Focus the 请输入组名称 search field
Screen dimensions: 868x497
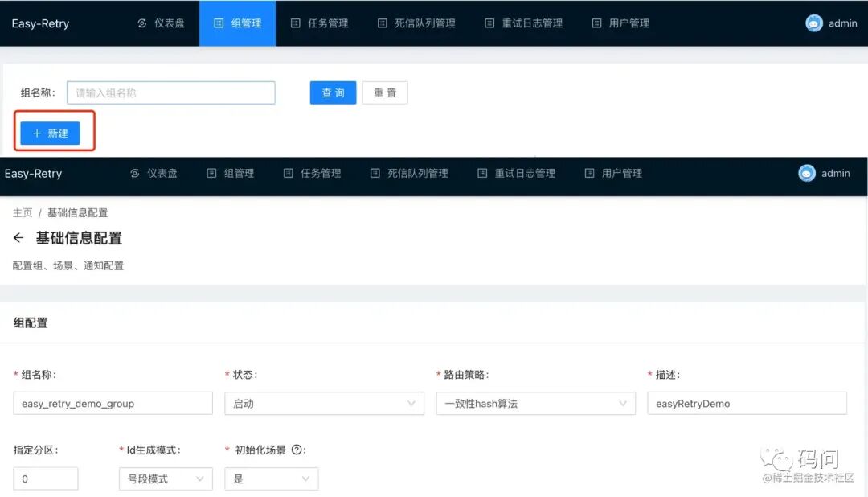tap(171, 92)
